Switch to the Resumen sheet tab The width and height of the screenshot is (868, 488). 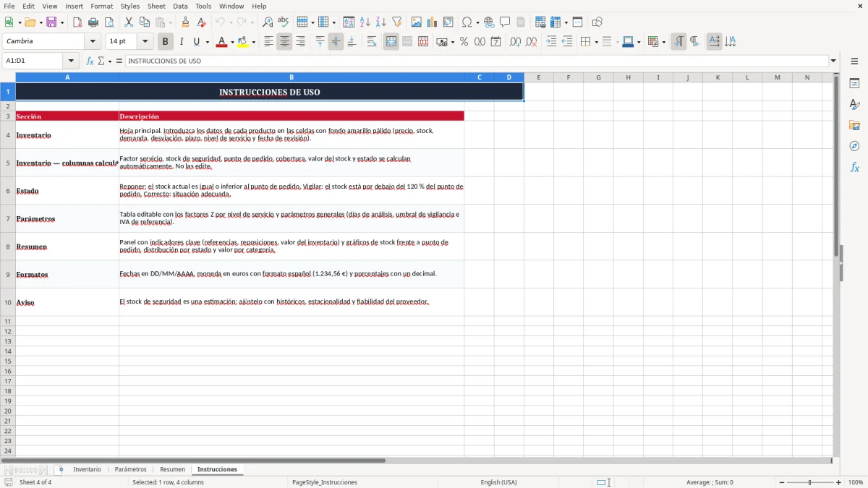tap(172, 469)
